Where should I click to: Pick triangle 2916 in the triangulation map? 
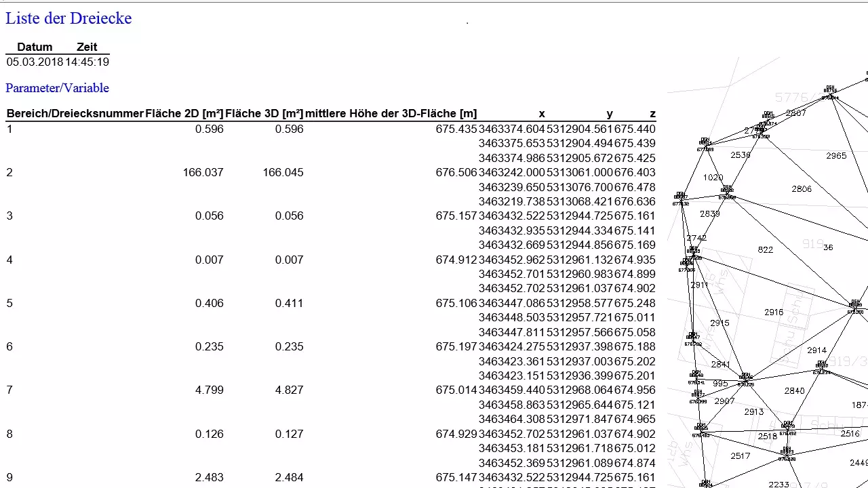point(774,312)
